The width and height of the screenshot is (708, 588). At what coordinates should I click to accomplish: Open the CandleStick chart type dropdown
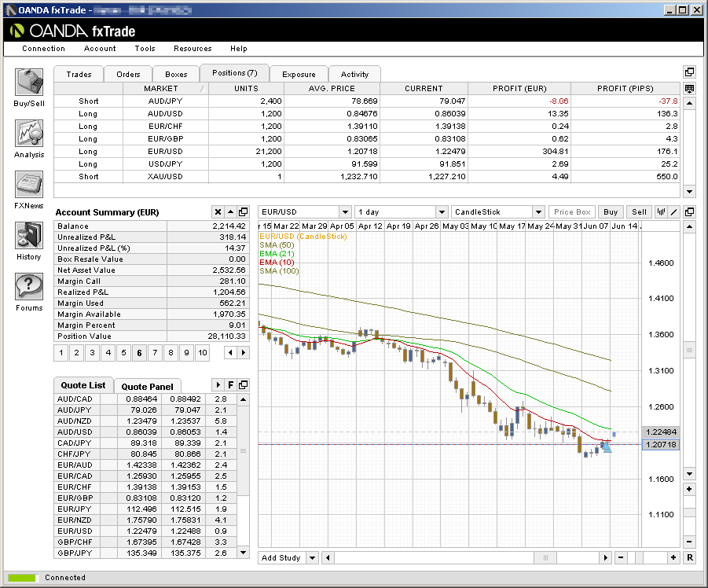click(x=537, y=212)
